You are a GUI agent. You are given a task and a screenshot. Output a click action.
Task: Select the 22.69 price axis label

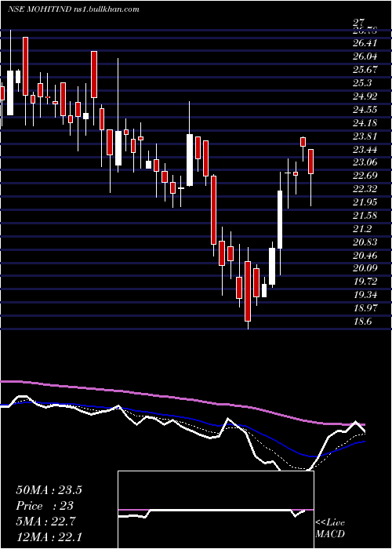click(x=365, y=176)
